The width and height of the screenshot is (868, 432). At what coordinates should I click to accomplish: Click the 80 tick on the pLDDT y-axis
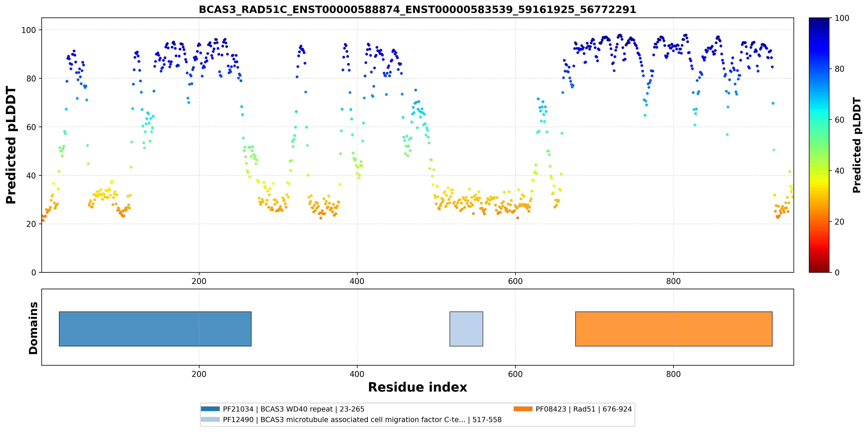[31, 78]
